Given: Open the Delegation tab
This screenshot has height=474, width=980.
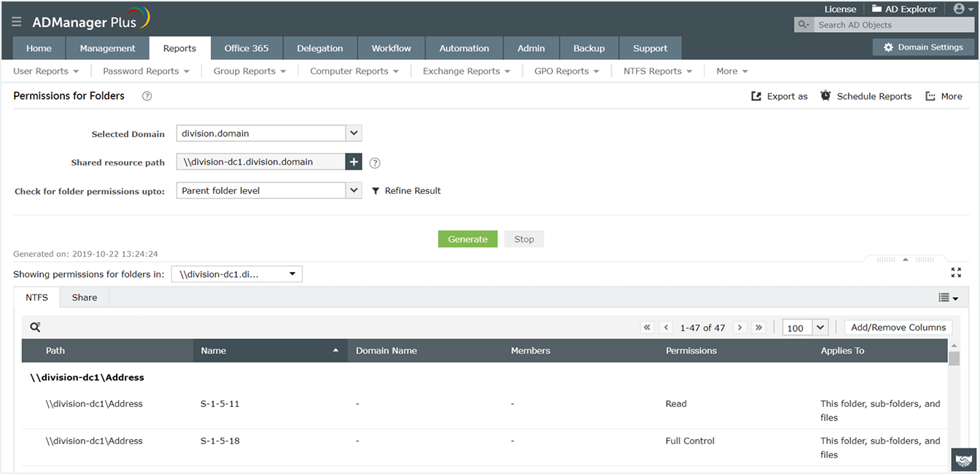Looking at the screenshot, I should click(320, 48).
